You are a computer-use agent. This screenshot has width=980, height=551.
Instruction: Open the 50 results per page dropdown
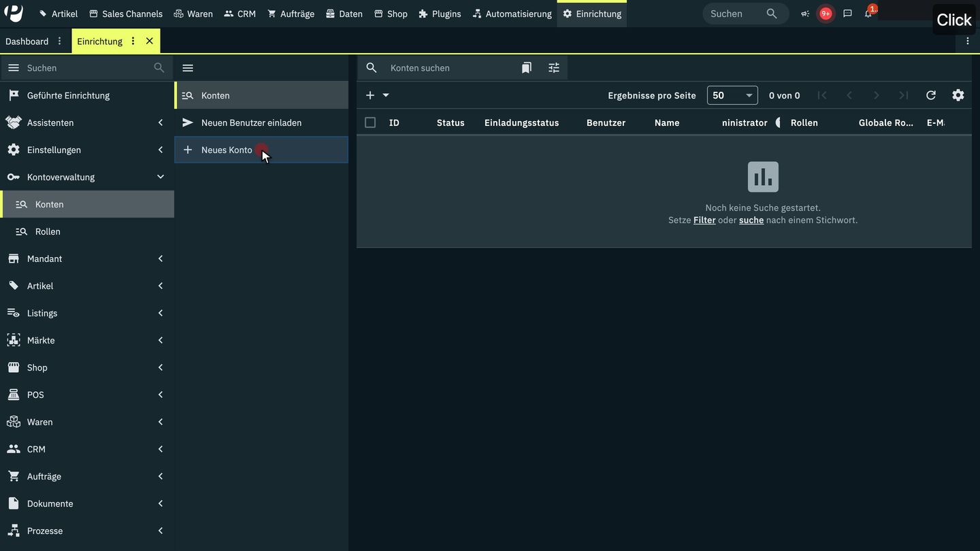[x=732, y=95]
